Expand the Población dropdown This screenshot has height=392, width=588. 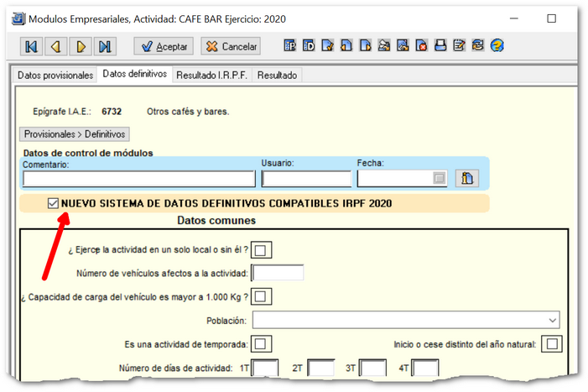pos(551,321)
